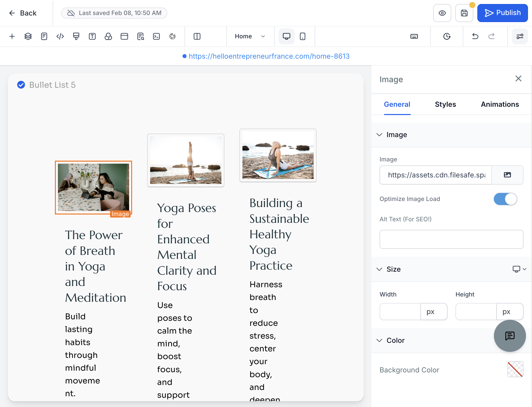The image size is (532, 407).
Task: Open the helloentrepreneurfrance.com page link
Action: [269, 56]
